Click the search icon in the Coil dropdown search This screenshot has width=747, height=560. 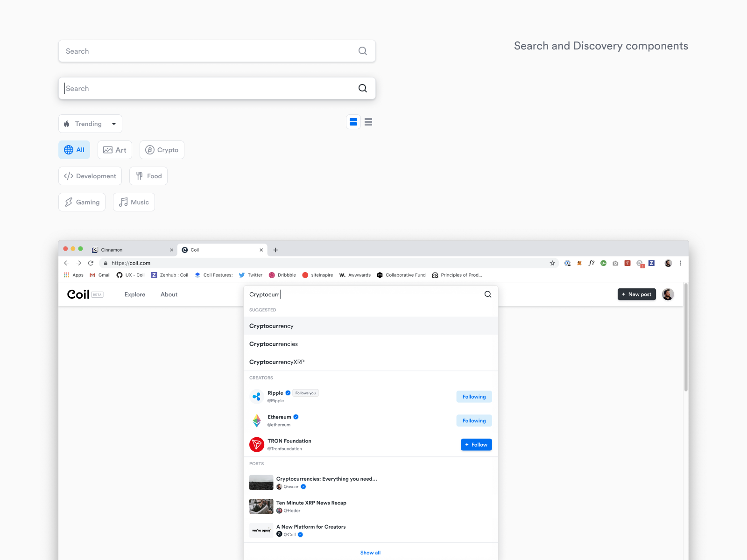(x=488, y=294)
